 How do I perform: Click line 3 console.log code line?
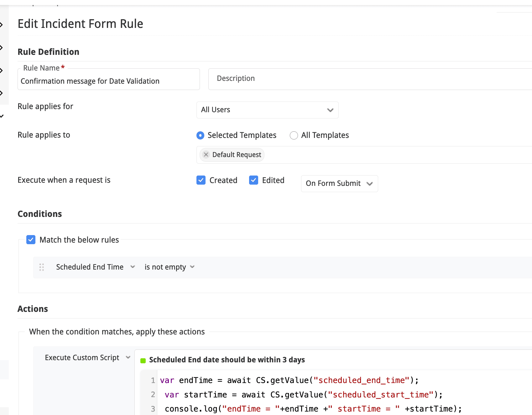[313, 409]
